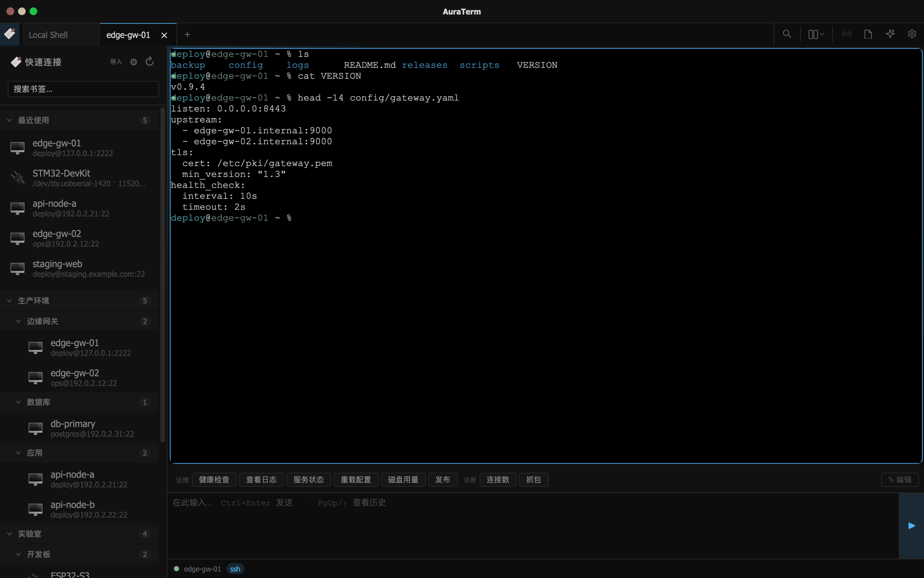Click monitor icon of edge-gw-02 under 边缘网关
This screenshot has width=924, height=578.
[x=35, y=378]
